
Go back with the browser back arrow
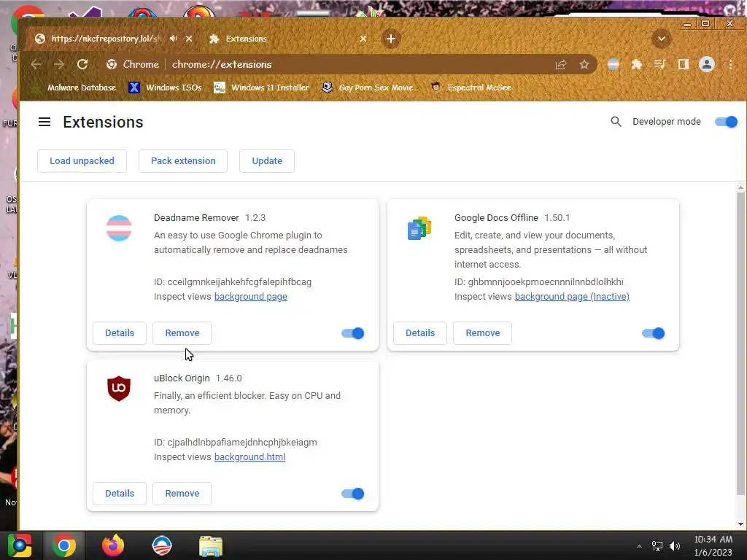pos(36,64)
